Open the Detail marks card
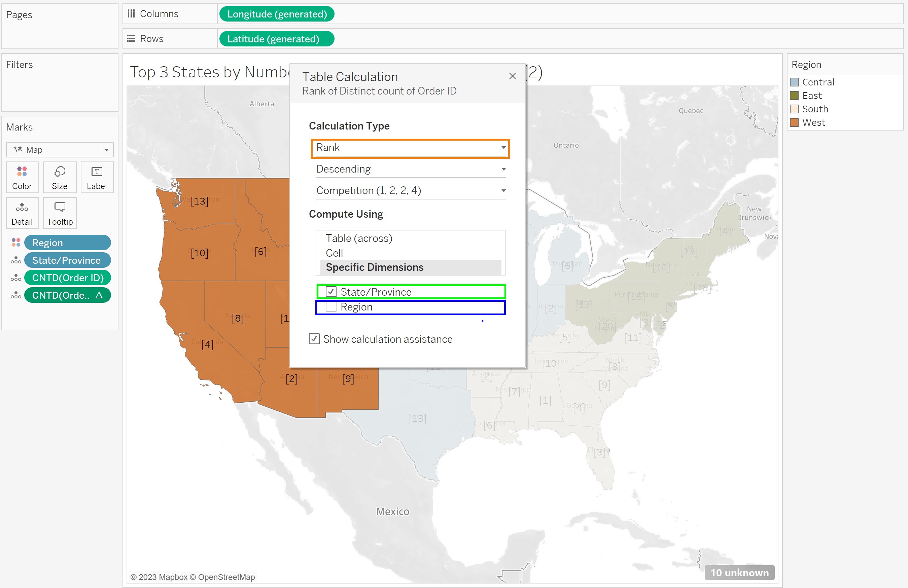 (22, 213)
